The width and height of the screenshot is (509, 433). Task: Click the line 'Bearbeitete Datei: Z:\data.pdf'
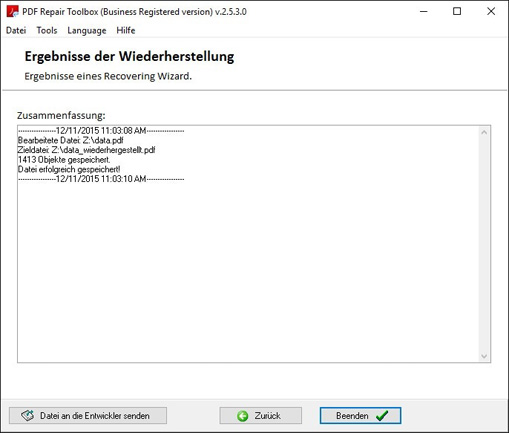coord(71,140)
